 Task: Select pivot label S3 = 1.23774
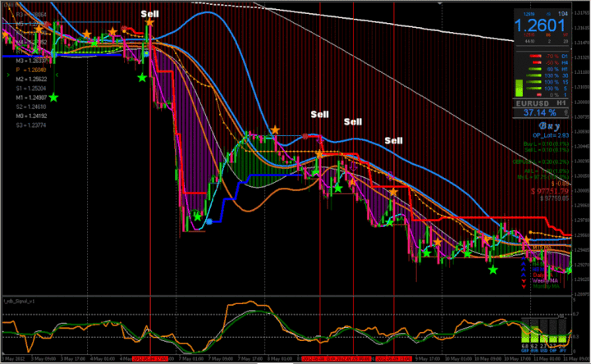point(31,125)
